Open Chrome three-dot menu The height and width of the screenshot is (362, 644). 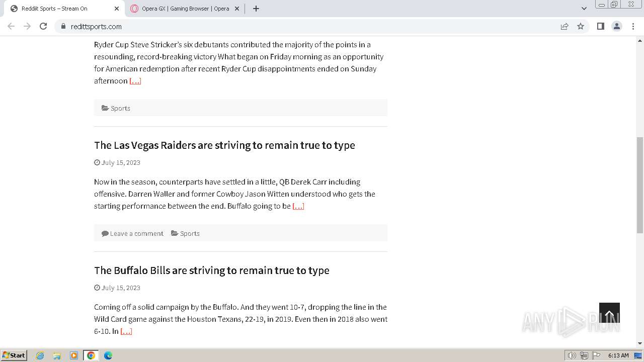coord(633,26)
